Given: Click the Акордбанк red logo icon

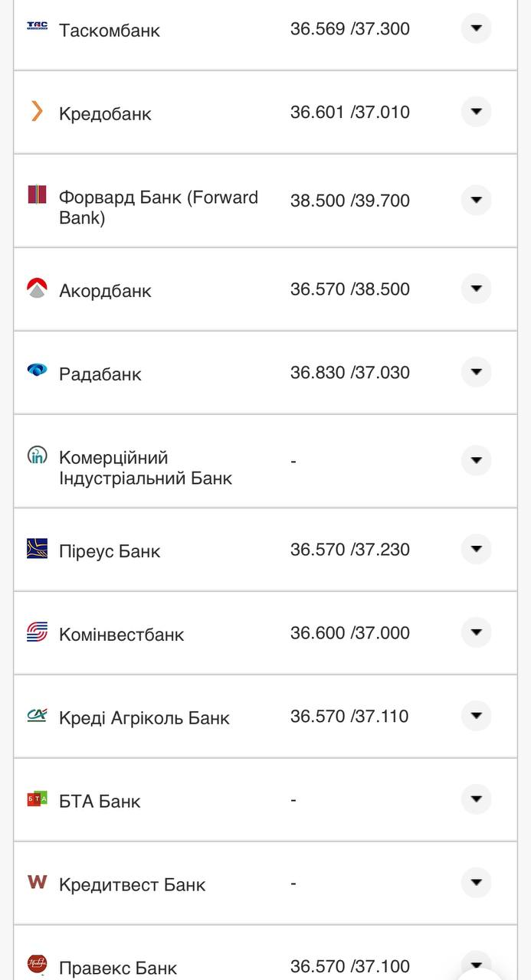Looking at the screenshot, I should 37,289.
